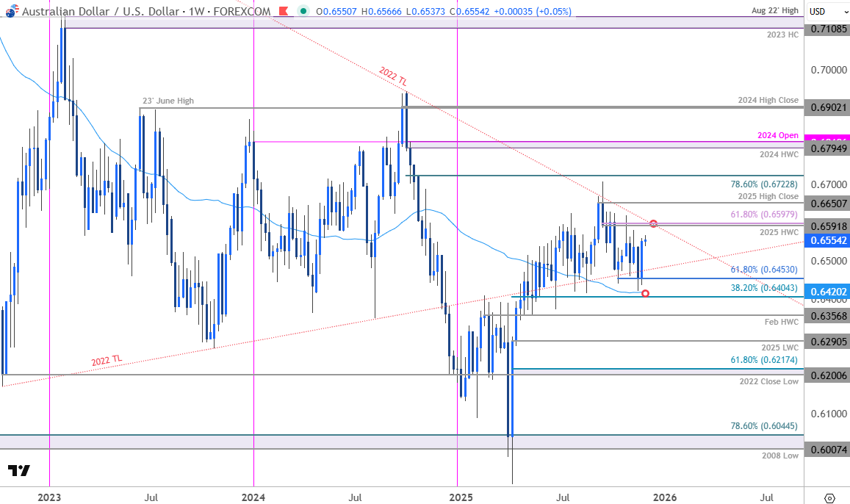850x504 pixels.
Task: Open the USD currency dropdown
Action: [821, 12]
